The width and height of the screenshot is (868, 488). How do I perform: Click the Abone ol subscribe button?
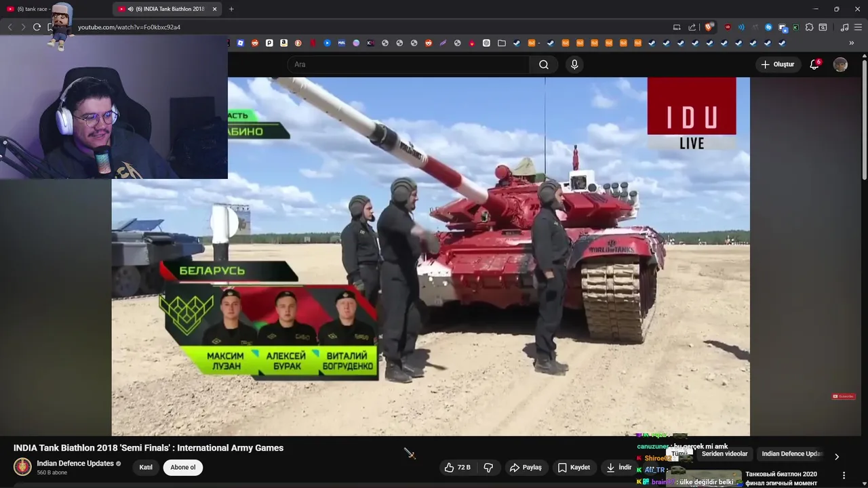click(182, 467)
